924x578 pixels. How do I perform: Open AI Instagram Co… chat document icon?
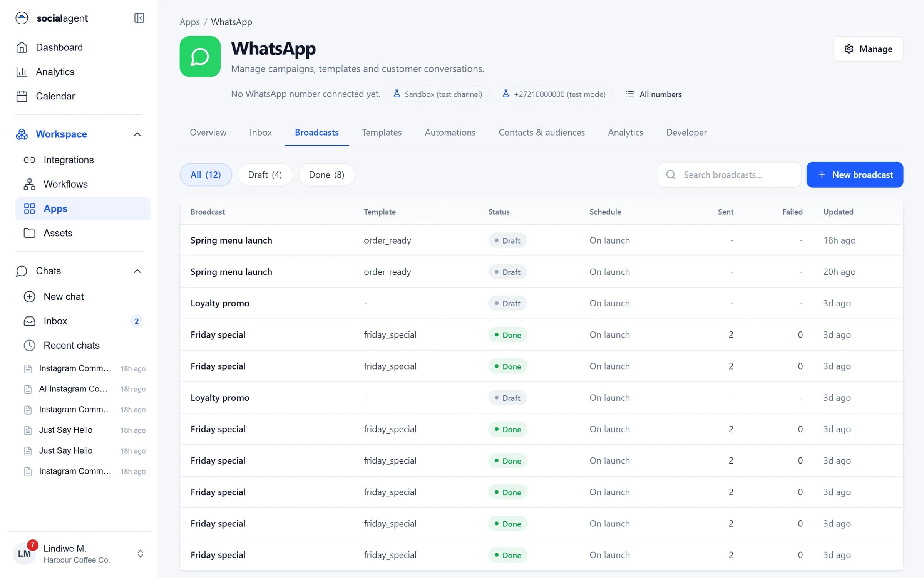(28, 389)
